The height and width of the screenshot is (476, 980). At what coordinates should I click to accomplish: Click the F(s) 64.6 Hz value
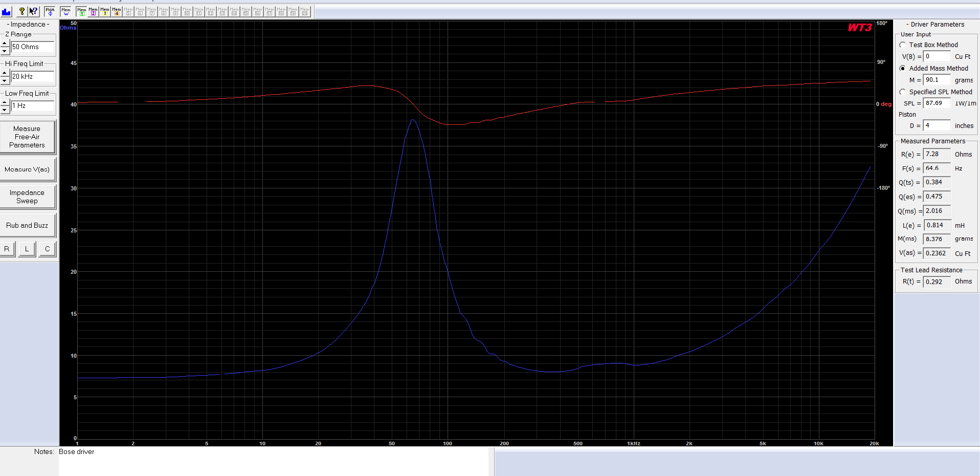coord(937,168)
